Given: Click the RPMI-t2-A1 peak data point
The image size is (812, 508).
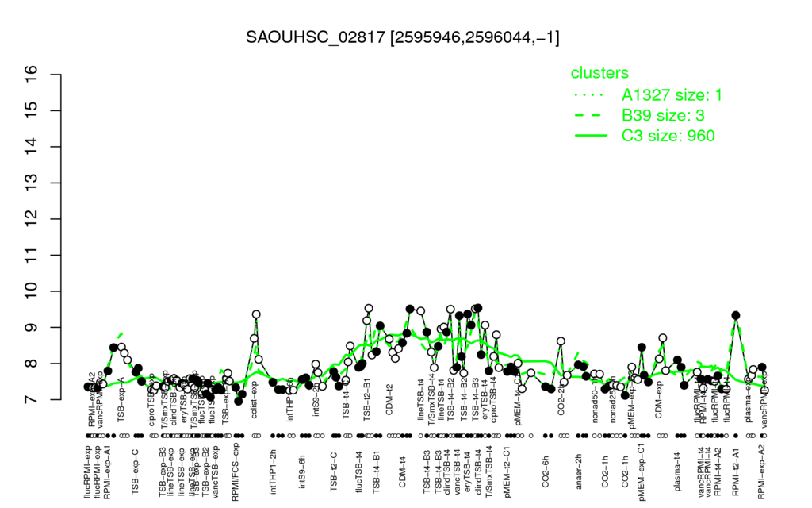Looking at the screenshot, I should (735, 315).
